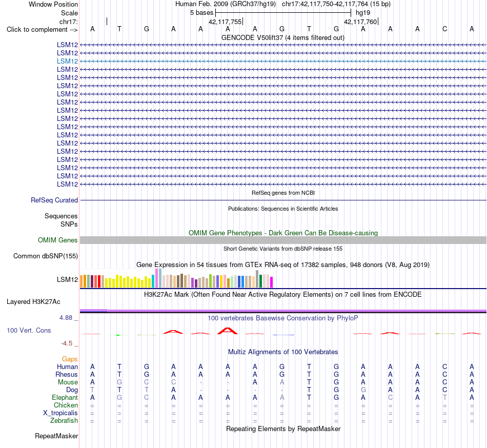Screen dimensions: 487x448
Task: Click '100 vertebrates Basewise Conservation by PhyloP' title
Action: (x=282, y=318)
